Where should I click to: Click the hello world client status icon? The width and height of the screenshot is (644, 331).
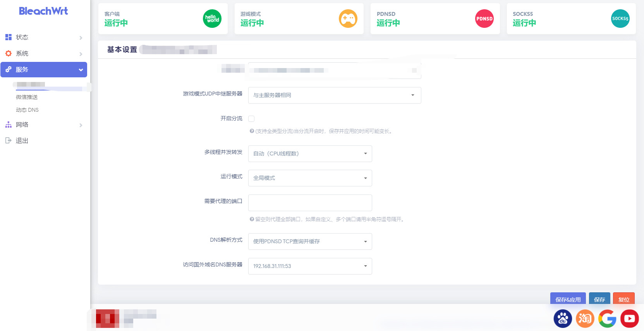(212, 19)
